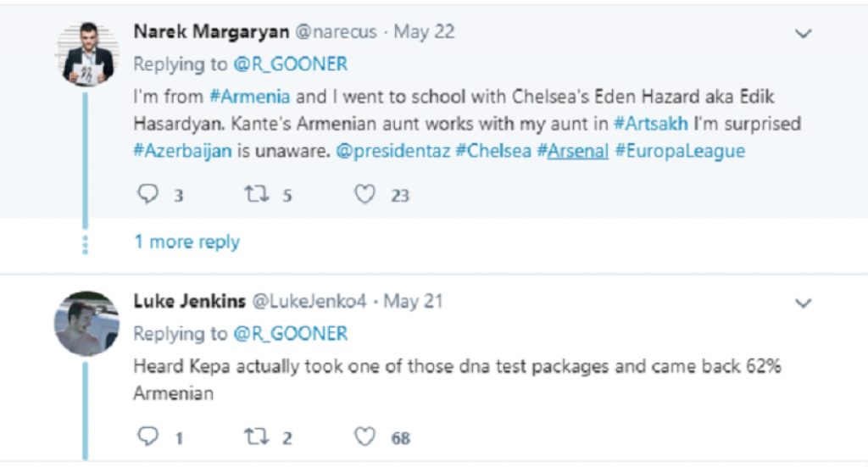The height and width of the screenshot is (467, 868).
Task: Open Narek Margaryan's tweet options chevron
Action: click(802, 34)
